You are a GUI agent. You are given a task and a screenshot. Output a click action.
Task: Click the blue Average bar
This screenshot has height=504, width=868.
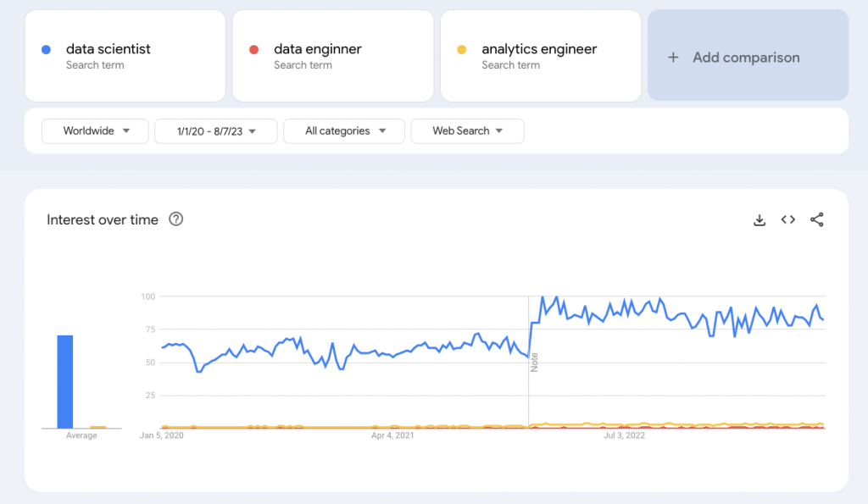coord(65,381)
